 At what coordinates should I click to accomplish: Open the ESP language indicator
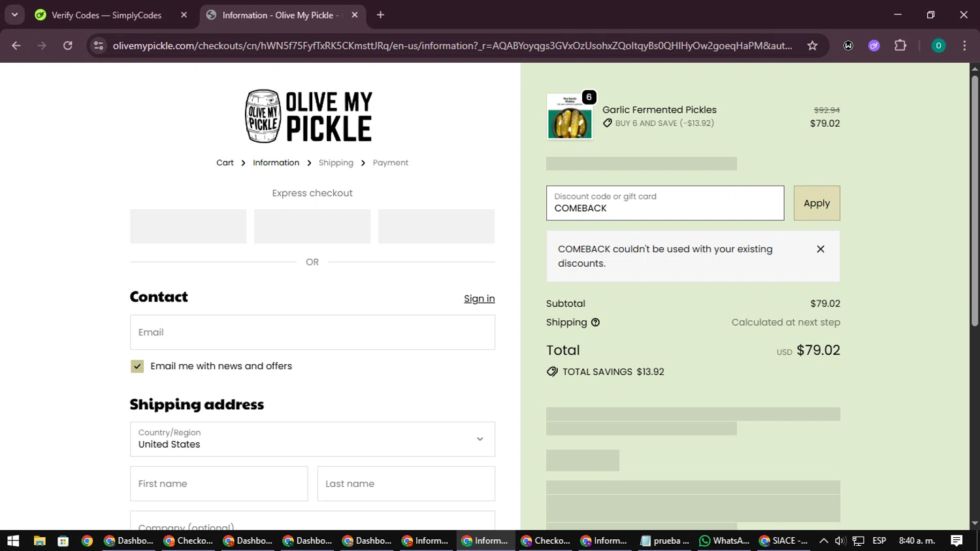(879, 541)
